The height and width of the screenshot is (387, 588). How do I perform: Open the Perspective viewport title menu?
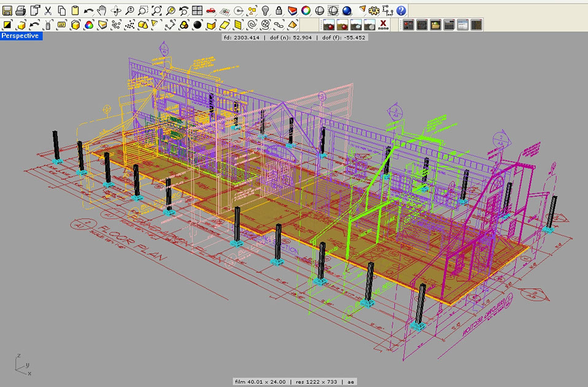click(20, 36)
